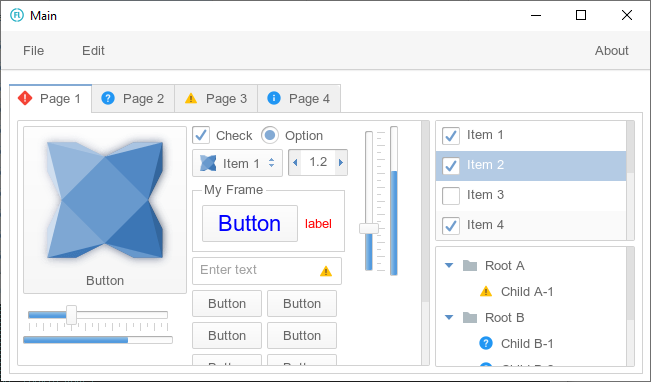Click the item list vertical scrollbar

(x=630, y=181)
